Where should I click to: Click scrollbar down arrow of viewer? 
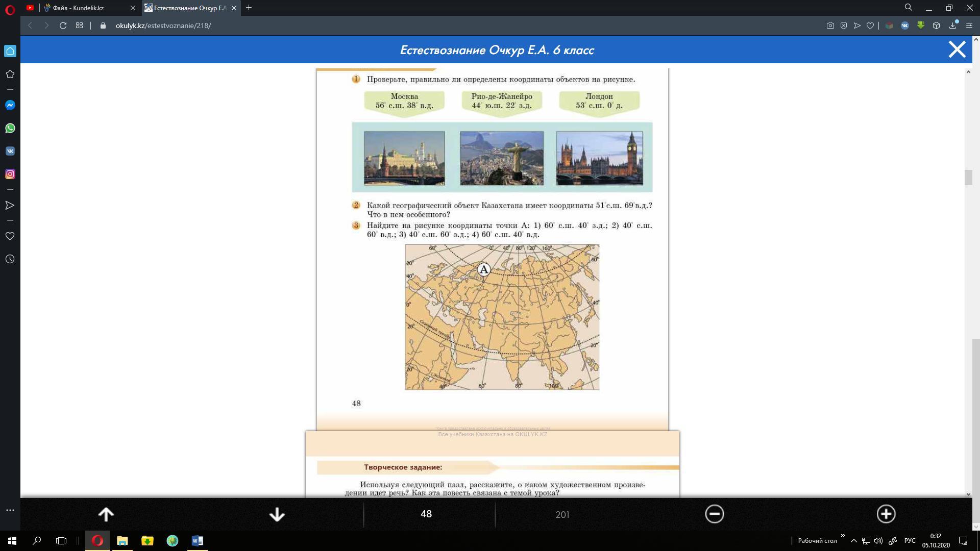tap(968, 494)
